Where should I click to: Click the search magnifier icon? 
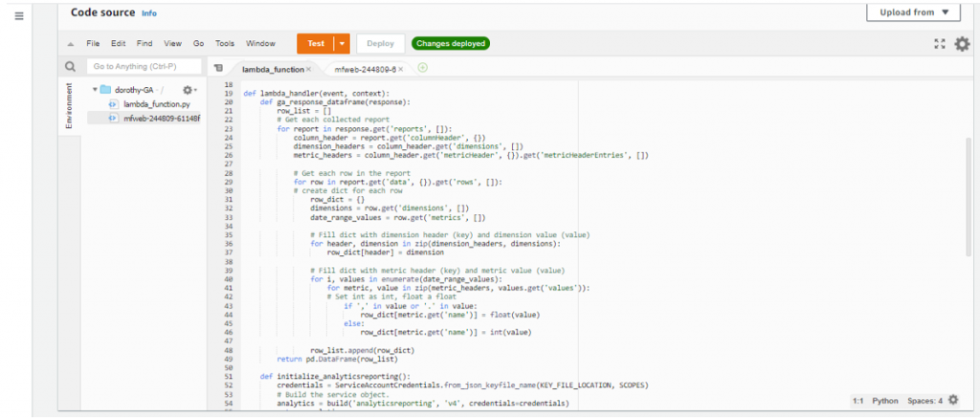tap(71, 66)
